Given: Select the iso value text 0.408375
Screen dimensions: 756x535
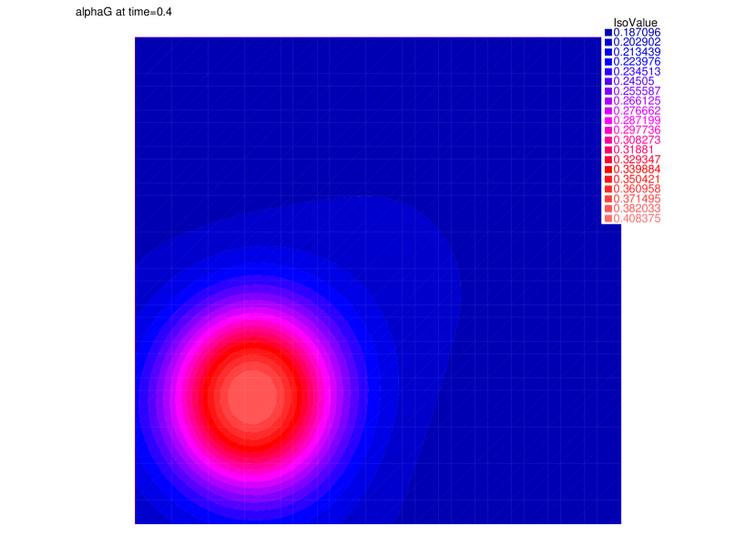Looking at the screenshot, I should [637, 219].
